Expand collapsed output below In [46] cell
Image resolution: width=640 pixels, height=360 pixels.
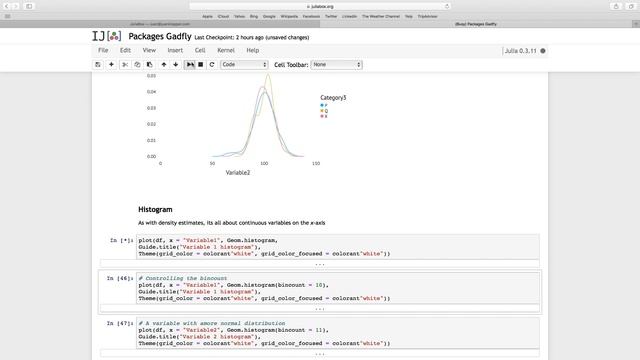320,309
